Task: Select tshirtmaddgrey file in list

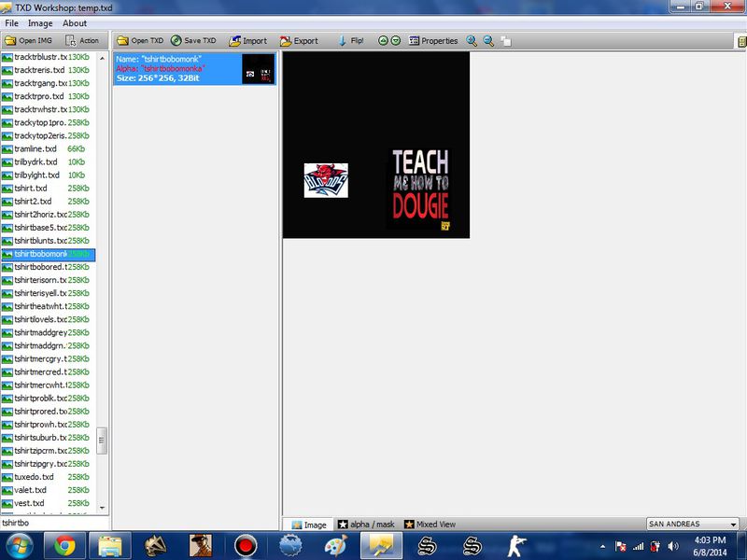Action: (x=49, y=332)
